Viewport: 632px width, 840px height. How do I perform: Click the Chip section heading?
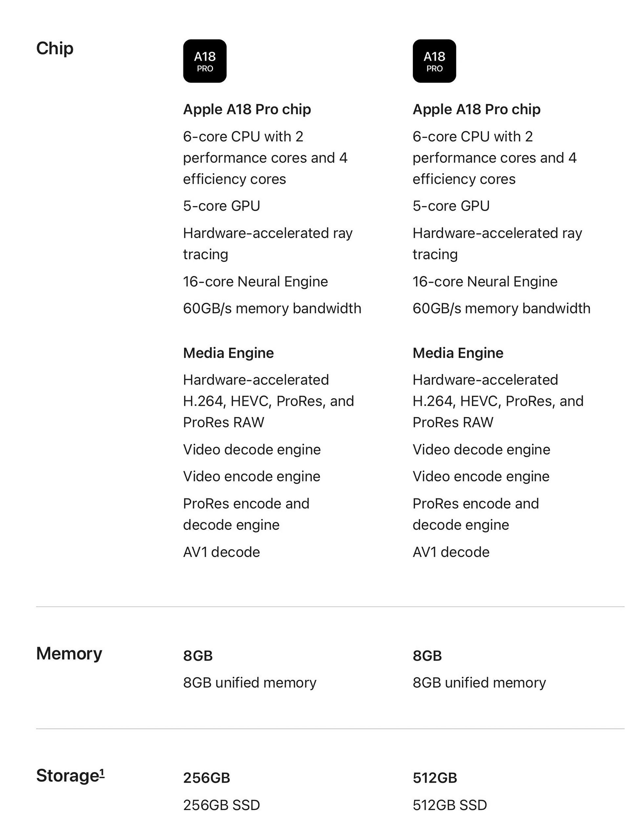point(55,49)
